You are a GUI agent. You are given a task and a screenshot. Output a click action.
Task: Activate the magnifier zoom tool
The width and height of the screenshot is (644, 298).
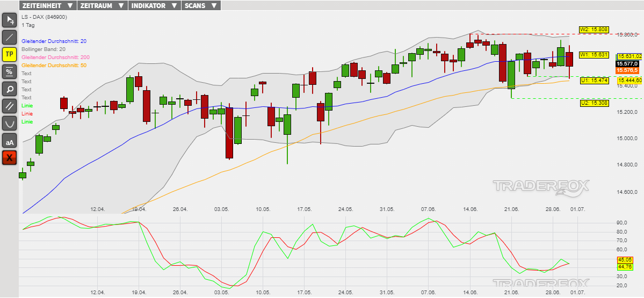tap(10, 89)
